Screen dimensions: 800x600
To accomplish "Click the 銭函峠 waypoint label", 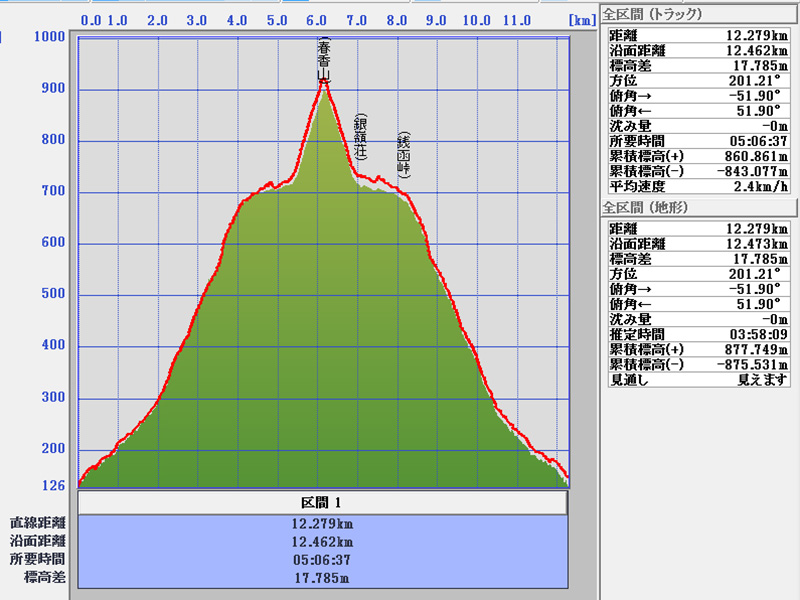I will pyautogui.click(x=403, y=155).
